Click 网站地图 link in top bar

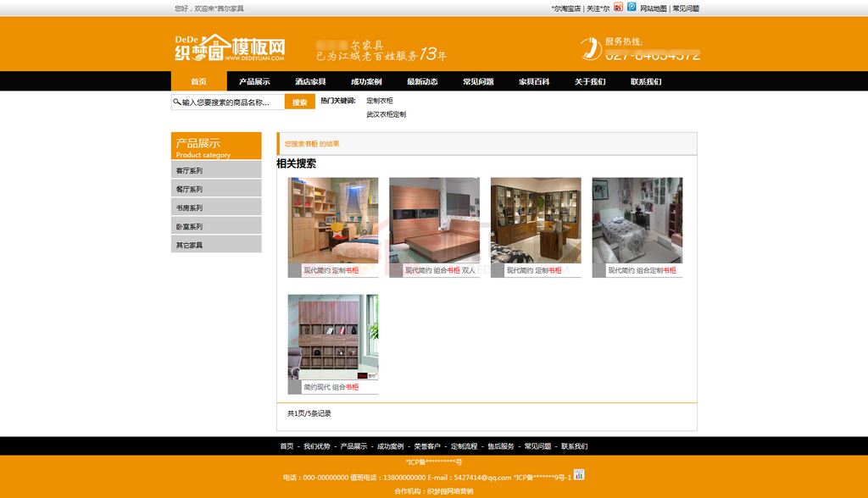coord(653,8)
